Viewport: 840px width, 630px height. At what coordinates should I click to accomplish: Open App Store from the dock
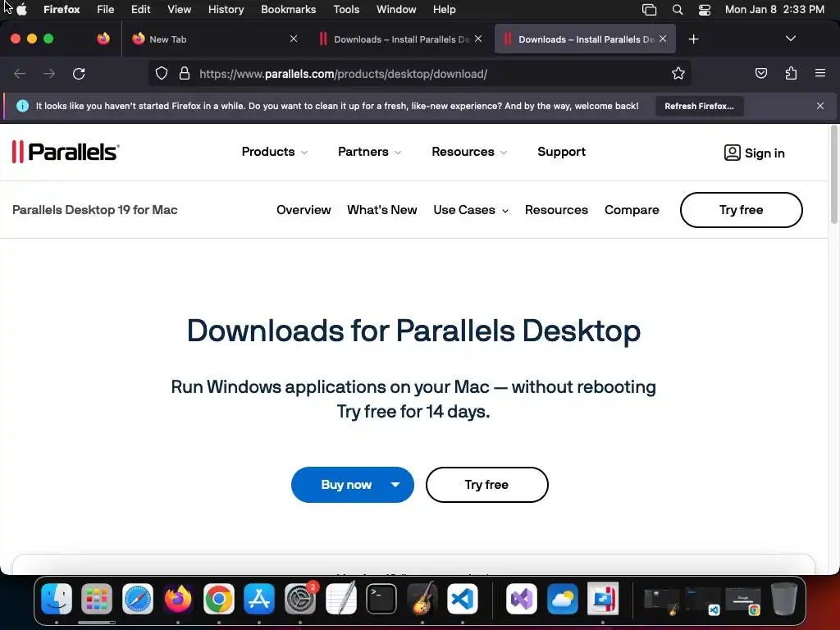[x=259, y=598]
